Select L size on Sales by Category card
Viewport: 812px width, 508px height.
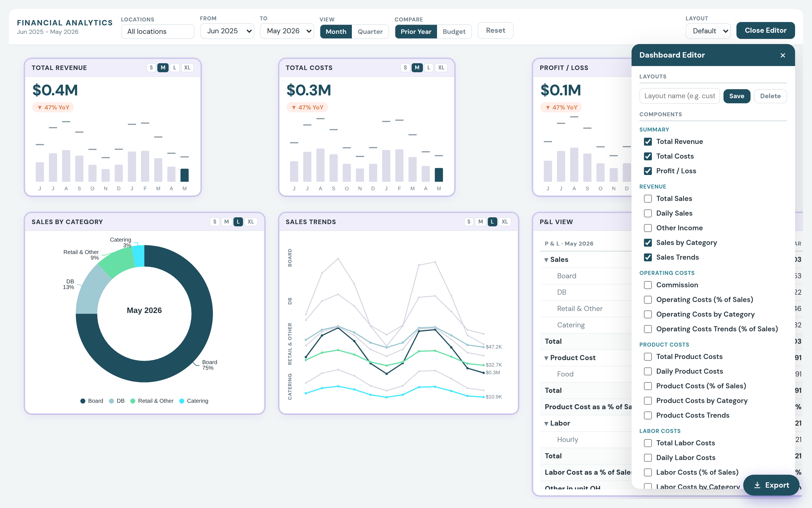pyautogui.click(x=238, y=222)
